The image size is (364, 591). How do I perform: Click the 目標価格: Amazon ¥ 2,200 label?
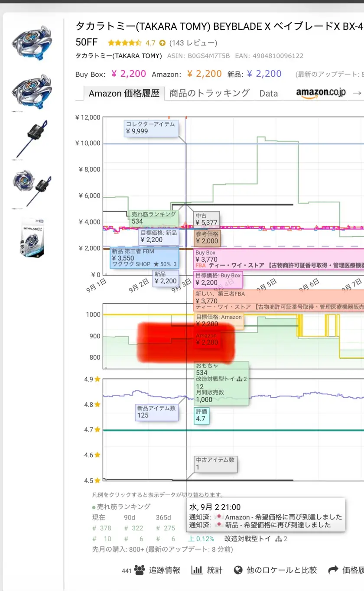click(218, 321)
